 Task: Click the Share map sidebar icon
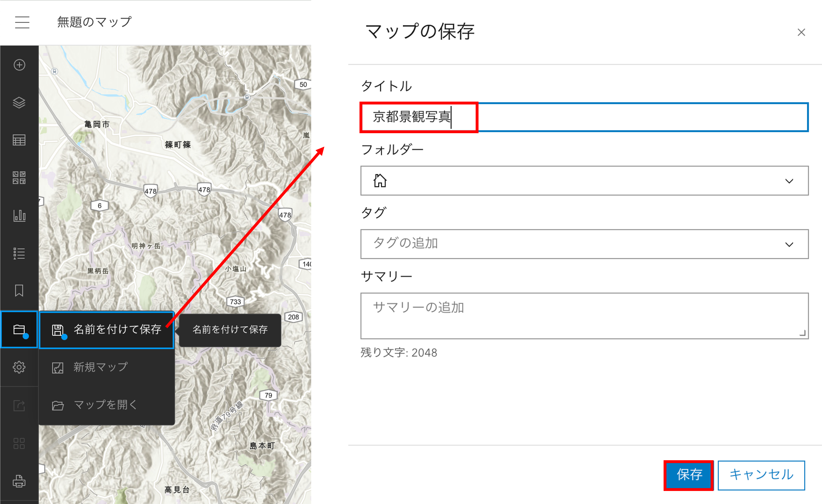(x=19, y=405)
